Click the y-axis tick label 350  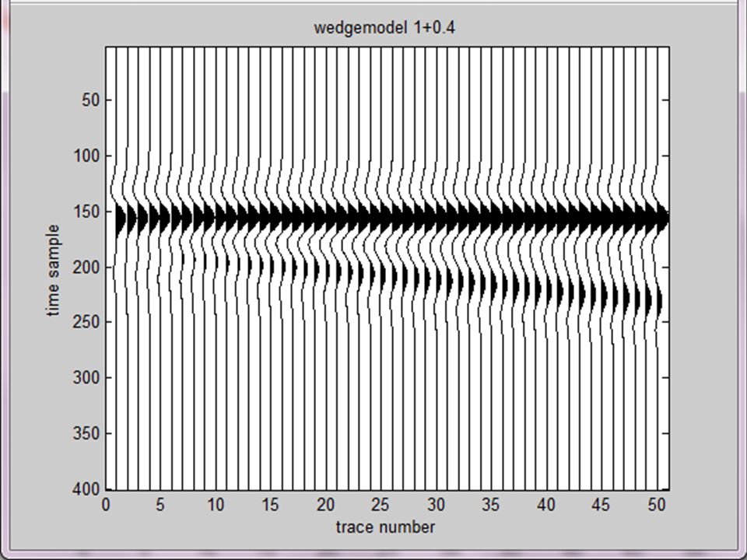point(86,433)
